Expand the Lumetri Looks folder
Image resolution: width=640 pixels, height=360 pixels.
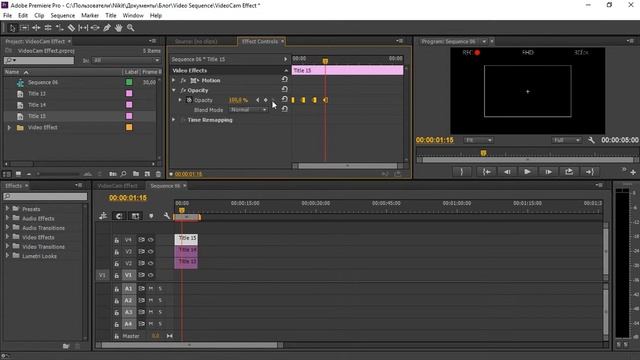pos(7,256)
